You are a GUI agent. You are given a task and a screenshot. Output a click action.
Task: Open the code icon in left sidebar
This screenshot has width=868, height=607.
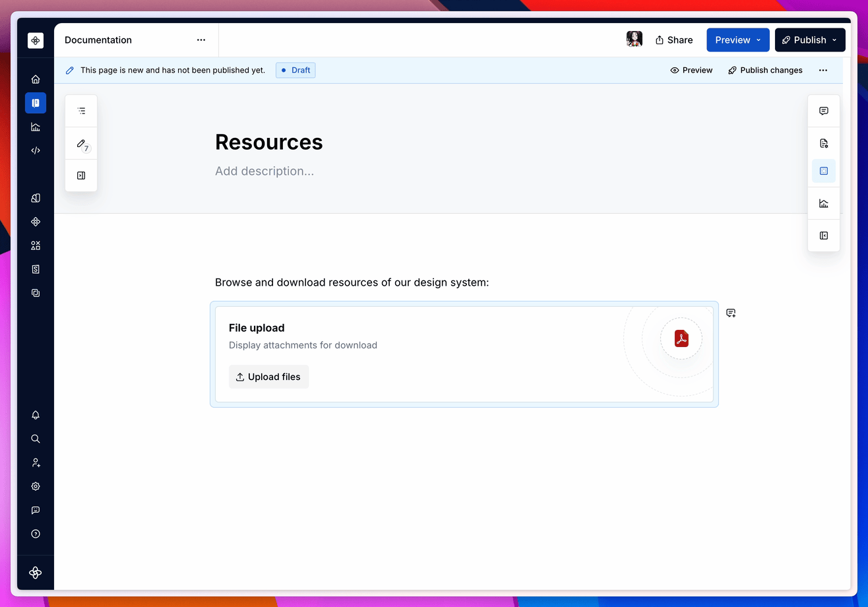[36, 150]
